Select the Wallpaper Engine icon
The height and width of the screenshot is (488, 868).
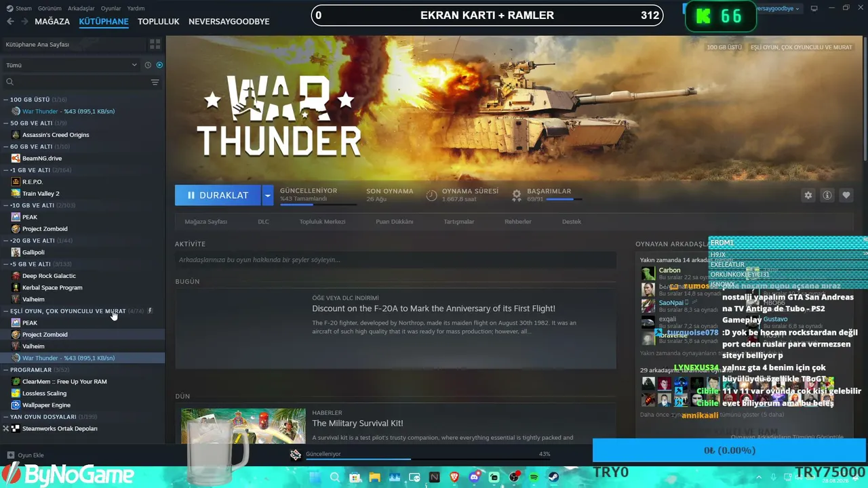click(16, 405)
